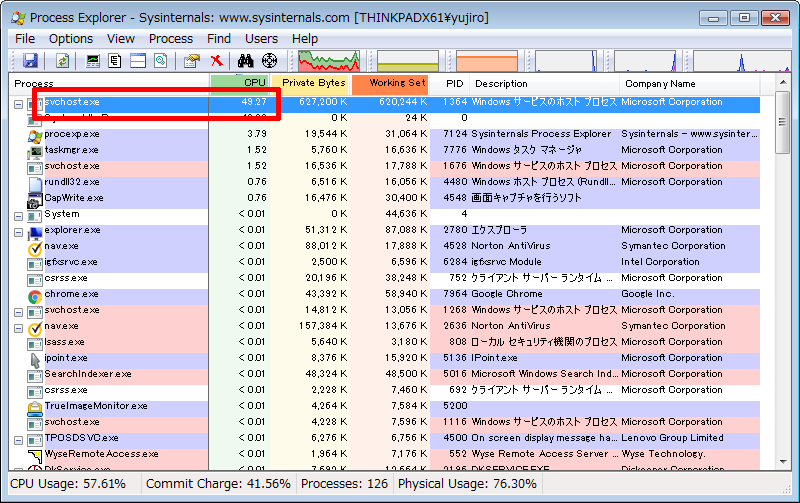Toggle the process tree view icon
Viewport: 800px width, 503px height.
click(115, 61)
